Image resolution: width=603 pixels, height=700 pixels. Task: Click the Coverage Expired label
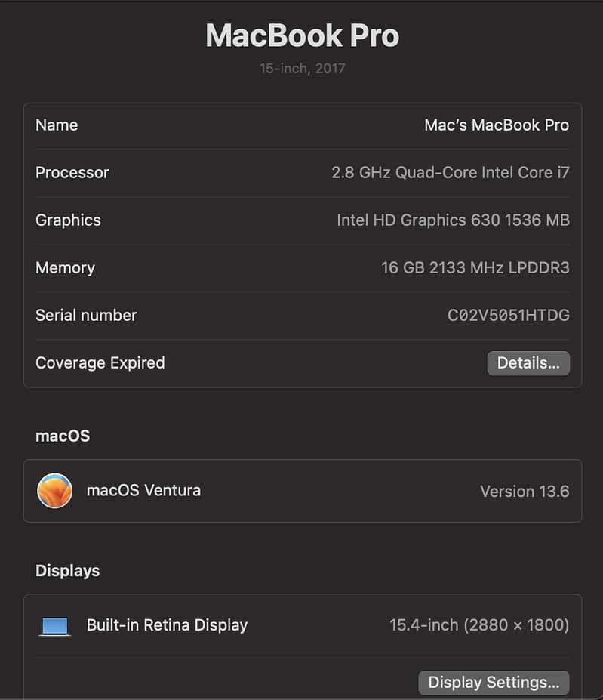click(100, 363)
